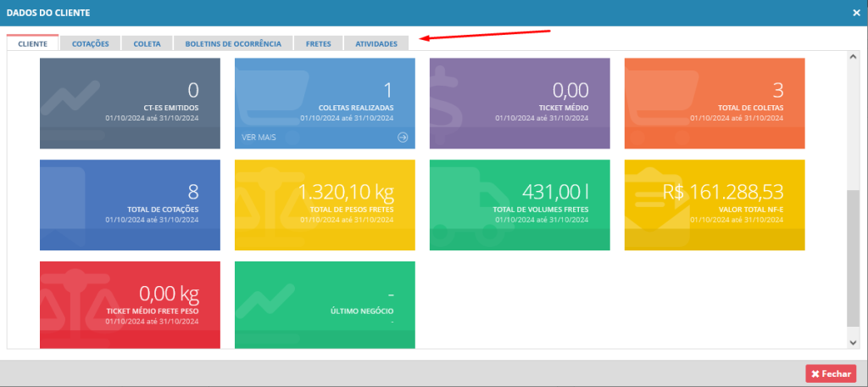The image size is (868, 387).
Task: Click the document icon on Valor Total NF-e card
Action: [659, 205]
